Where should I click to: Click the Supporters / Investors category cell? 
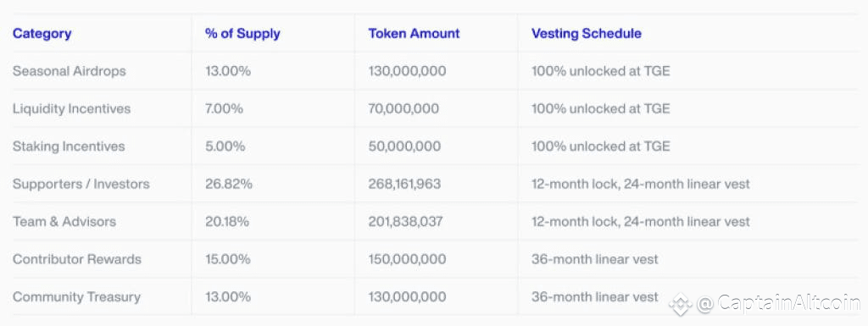point(81,184)
